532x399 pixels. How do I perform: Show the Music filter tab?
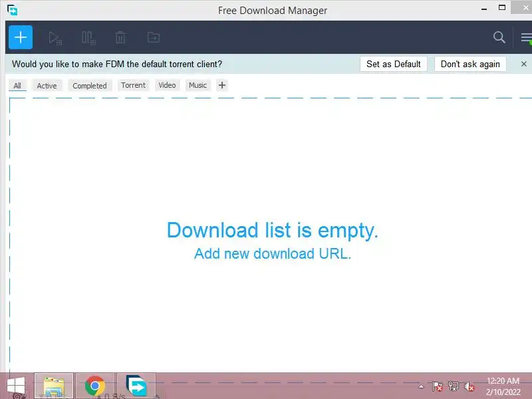tap(198, 85)
